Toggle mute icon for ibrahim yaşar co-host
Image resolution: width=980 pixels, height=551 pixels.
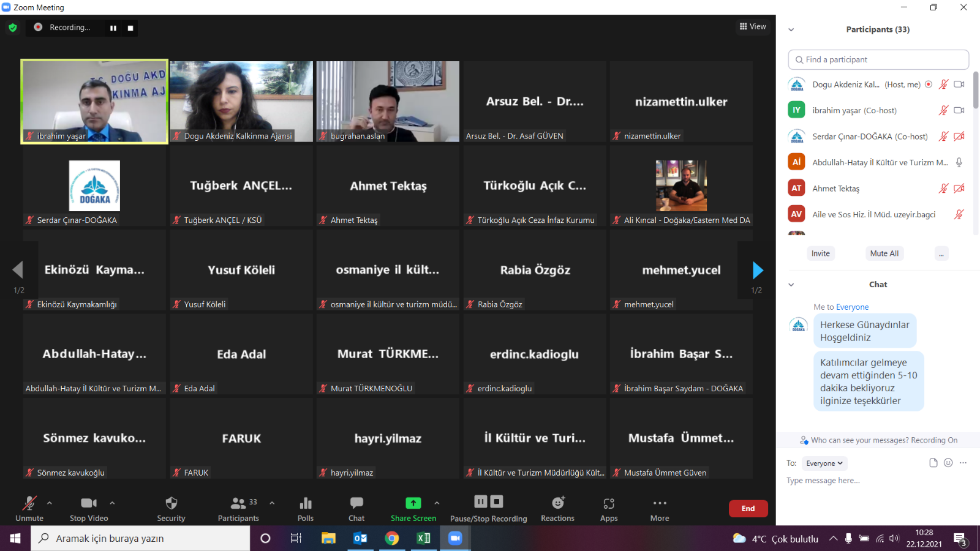[944, 110]
